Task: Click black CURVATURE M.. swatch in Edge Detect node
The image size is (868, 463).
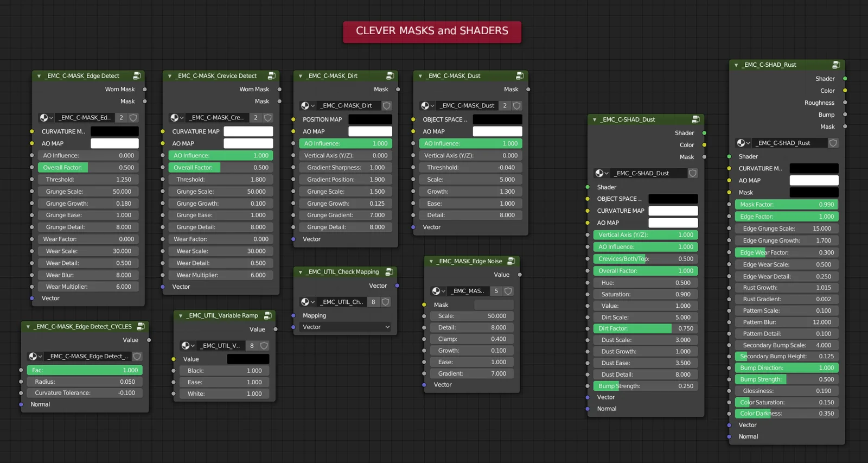Action: click(114, 131)
